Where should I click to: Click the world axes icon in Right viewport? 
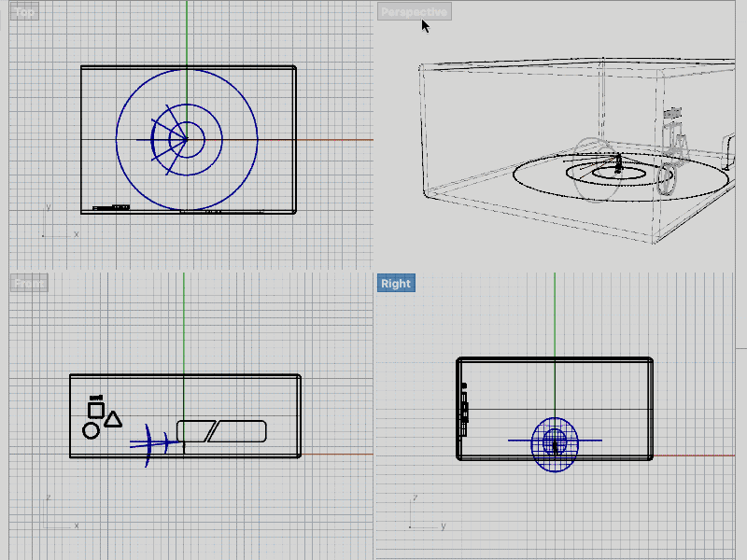[421, 515]
